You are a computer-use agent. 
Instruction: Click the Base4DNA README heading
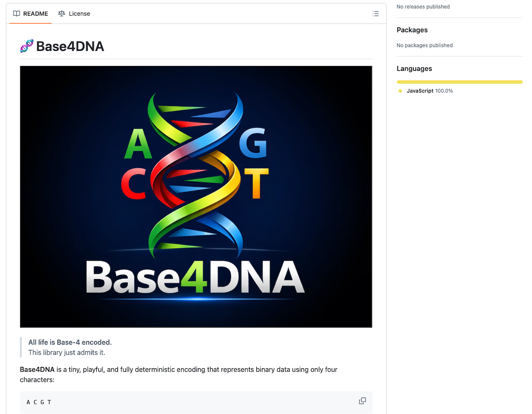[x=70, y=46]
